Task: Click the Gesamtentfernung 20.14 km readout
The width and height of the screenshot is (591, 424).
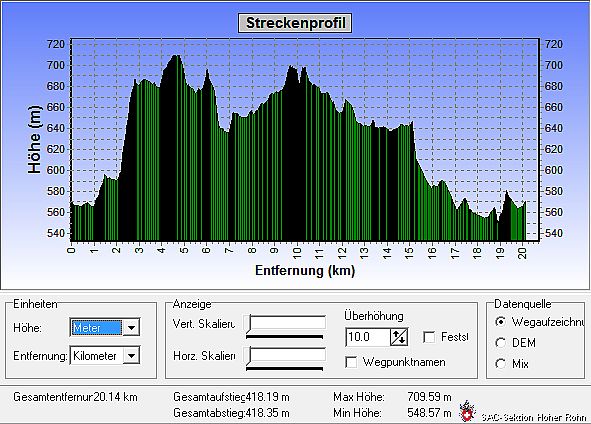Action: point(75,397)
